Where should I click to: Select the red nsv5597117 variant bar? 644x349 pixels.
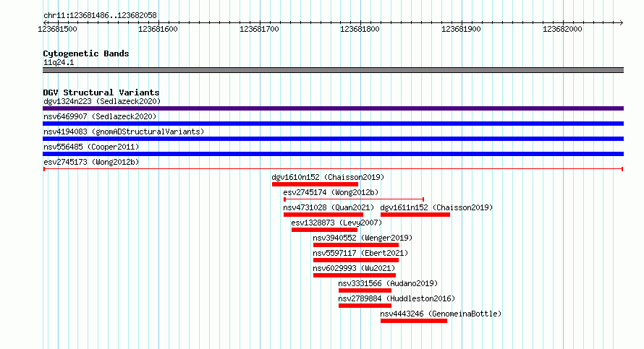coord(356,260)
